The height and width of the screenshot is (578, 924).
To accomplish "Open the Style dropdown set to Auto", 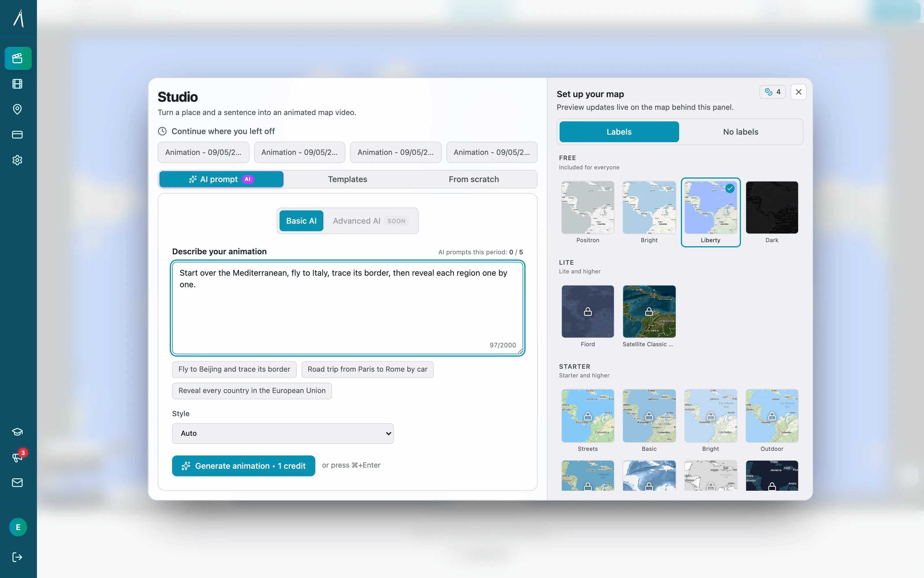I will (x=283, y=433).
